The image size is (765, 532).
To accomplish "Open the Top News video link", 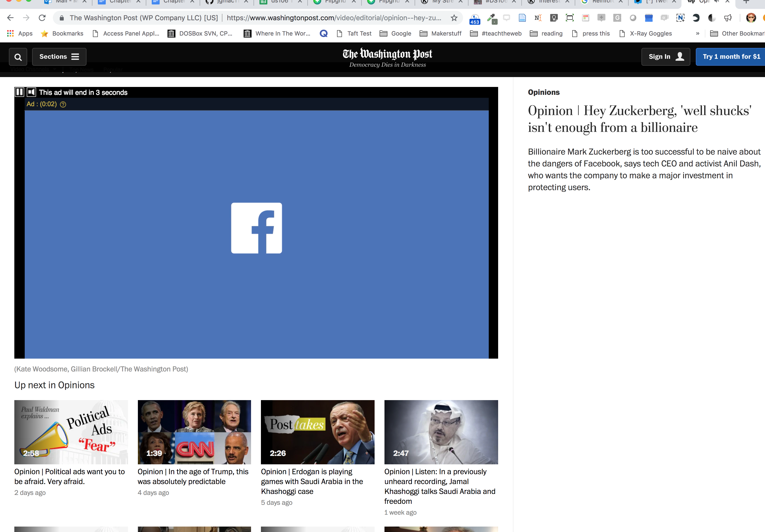I will click(81, 70).
